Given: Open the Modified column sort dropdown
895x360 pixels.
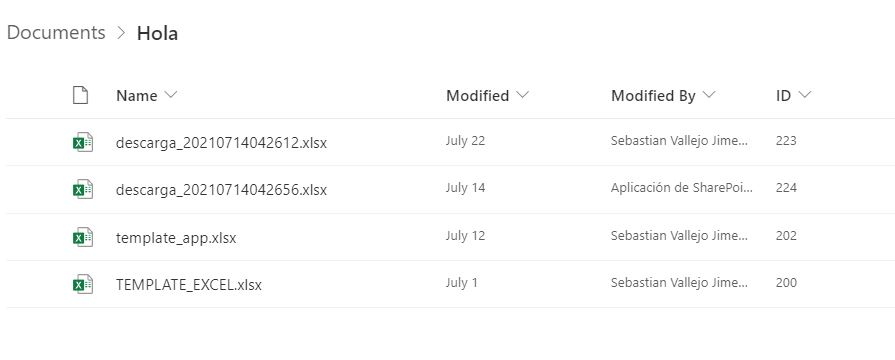Looking at the screenshot, I should (x=522, y=95).
